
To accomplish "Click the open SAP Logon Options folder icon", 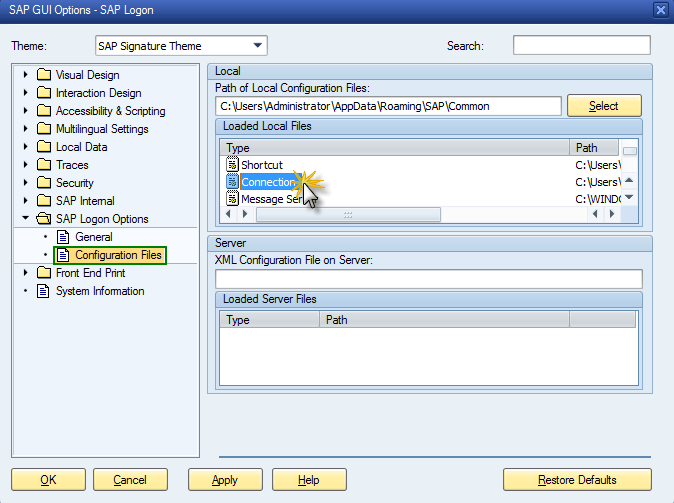I will (44, 219).
